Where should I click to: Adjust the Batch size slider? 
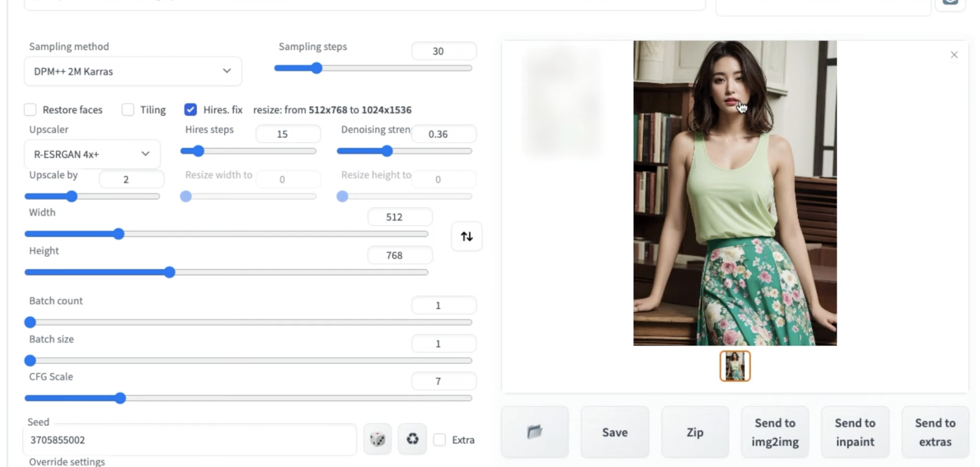click(x=248, y=360)
